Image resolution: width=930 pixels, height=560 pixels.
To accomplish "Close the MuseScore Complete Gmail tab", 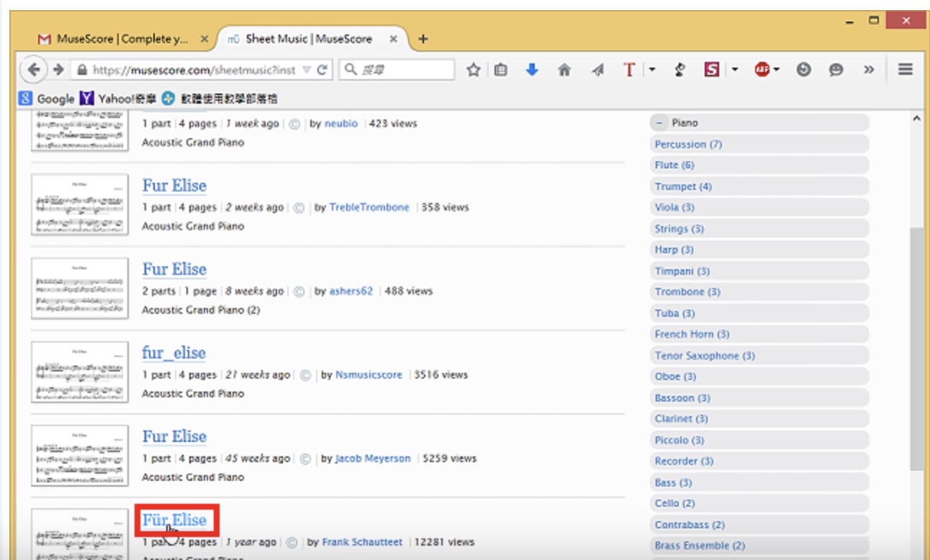I will pyautogui.click(x=204, y=39).
